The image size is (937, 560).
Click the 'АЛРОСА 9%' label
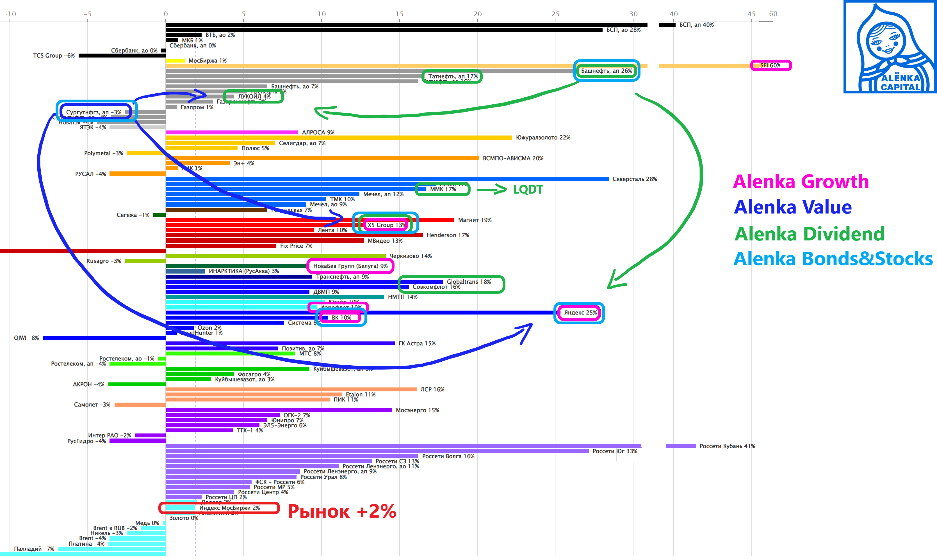click(x=318, y=132)
